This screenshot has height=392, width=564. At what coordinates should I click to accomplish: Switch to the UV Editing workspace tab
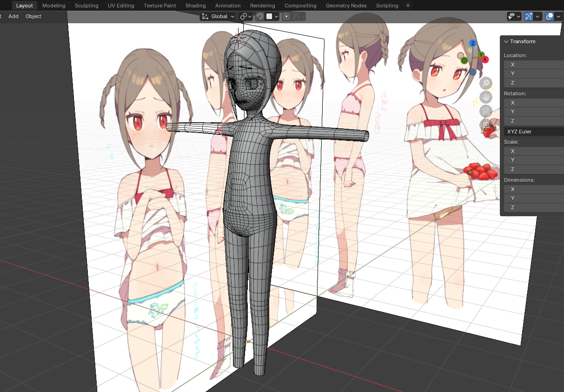(121, 6)
